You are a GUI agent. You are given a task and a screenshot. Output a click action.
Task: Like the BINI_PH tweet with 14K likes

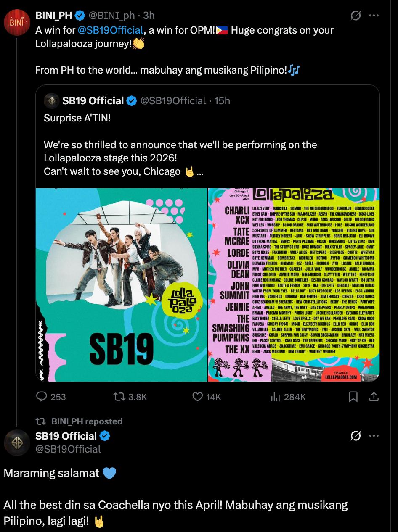198,396
